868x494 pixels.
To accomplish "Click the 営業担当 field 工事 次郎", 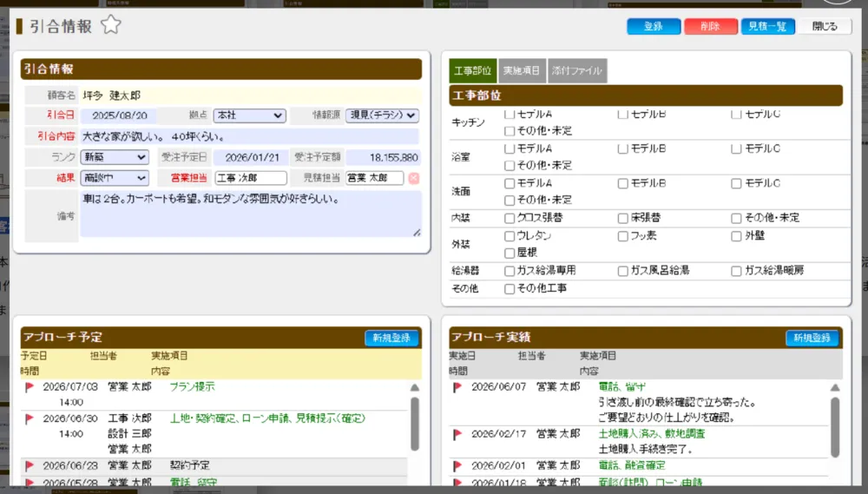I will (251, 178).
